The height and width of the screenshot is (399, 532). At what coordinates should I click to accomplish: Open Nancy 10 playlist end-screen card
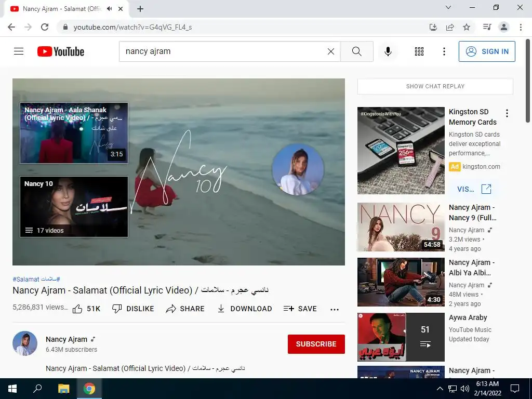point(74,207)
